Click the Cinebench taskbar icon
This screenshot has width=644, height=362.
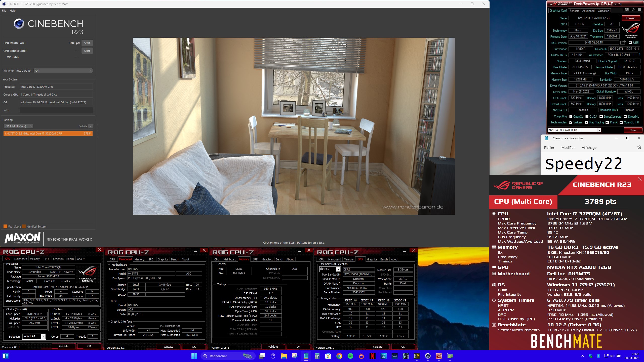[428, 356]
